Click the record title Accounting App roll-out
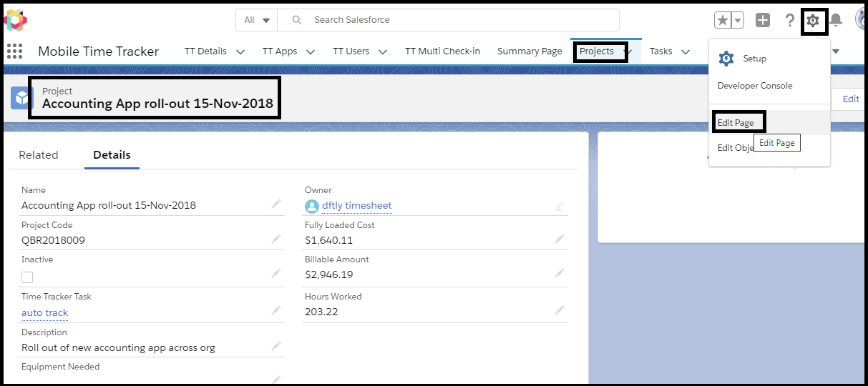868x386 pixels. pos(157,104)
